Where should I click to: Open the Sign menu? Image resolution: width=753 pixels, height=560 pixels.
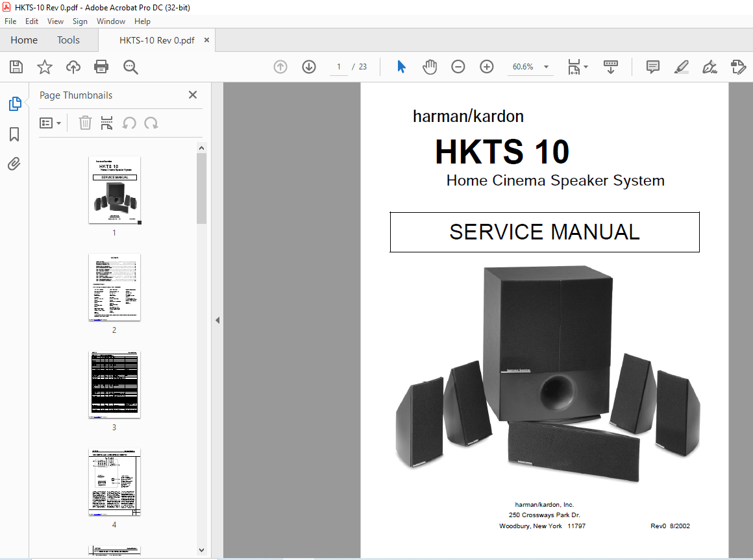tap(80, 21)
